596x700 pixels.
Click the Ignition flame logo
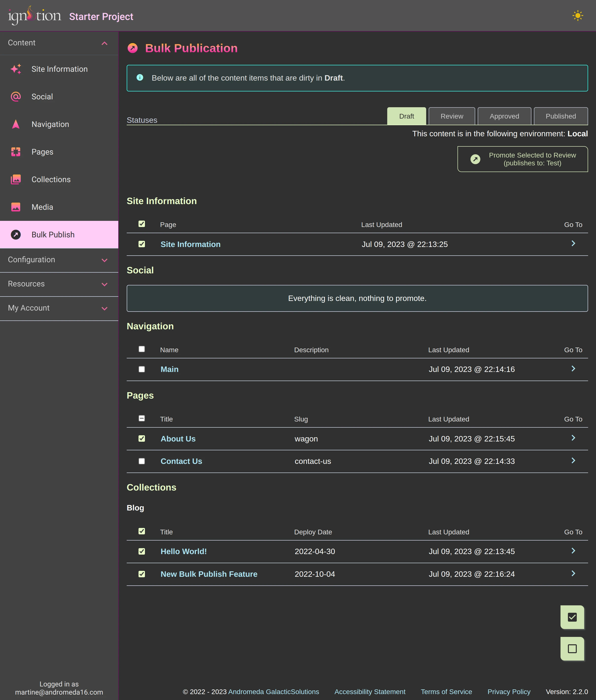click(35, 15)
